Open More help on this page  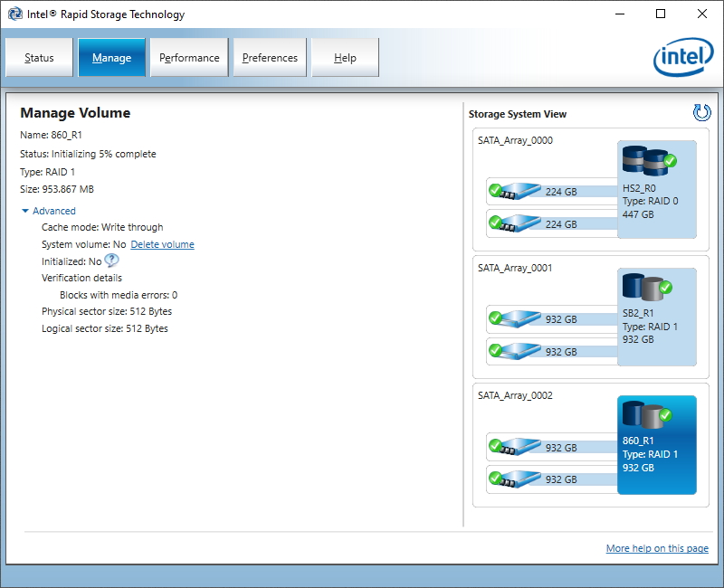click(657, 548)
